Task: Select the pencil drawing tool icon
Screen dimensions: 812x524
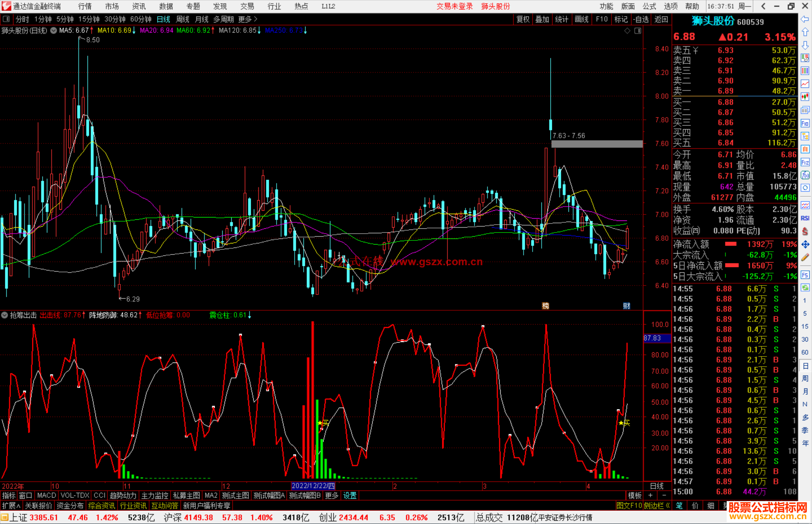Action: pyautogui.click(x=805, y=257)
